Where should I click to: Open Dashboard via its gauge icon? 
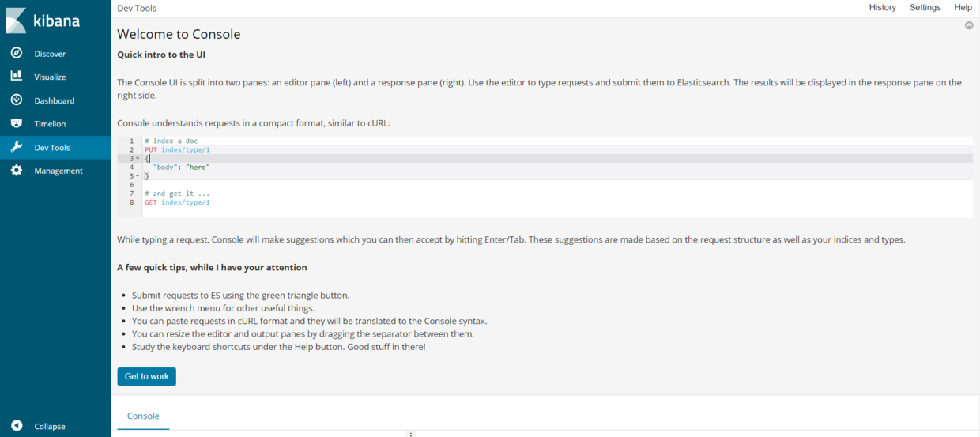pos(17,100)
